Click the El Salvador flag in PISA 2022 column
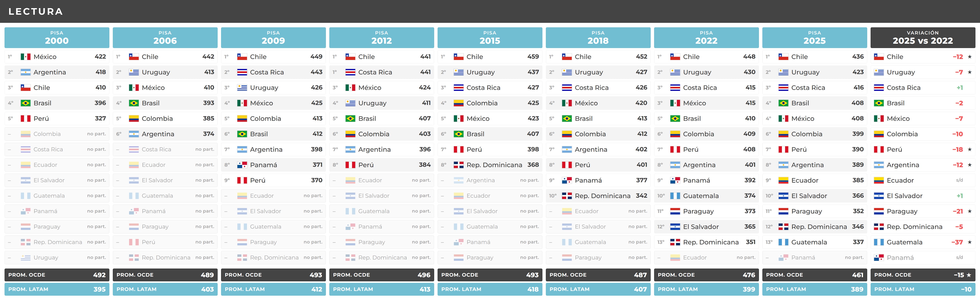980x300 pixels. (x=675, y=227)
